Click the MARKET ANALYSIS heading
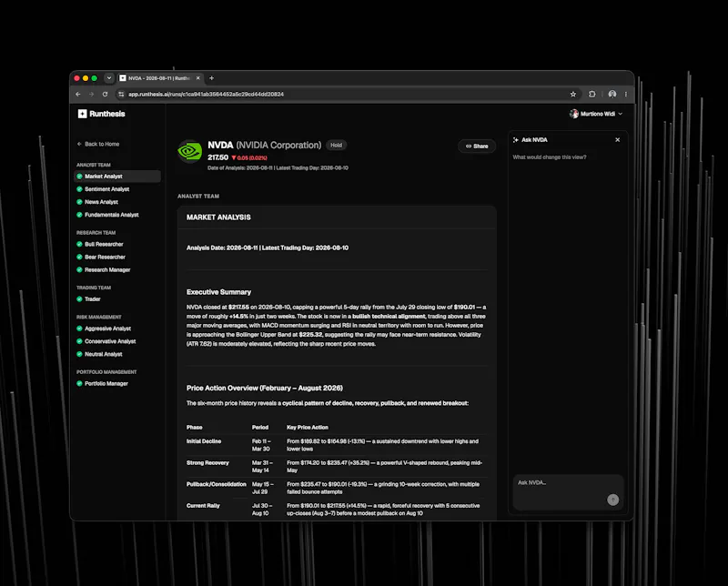The image size is (728, 586). 218,217
